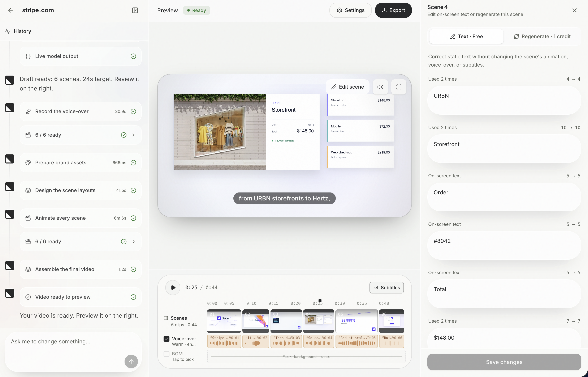Viewport: 588px width, 377px height.
Task: Click the check icon on Video ready to preview
Action: (x=28, y=297)
